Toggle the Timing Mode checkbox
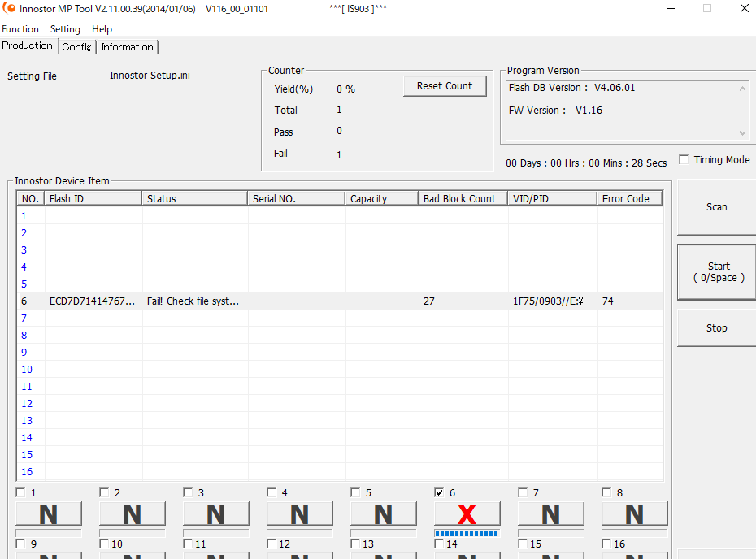 point(684,159)
